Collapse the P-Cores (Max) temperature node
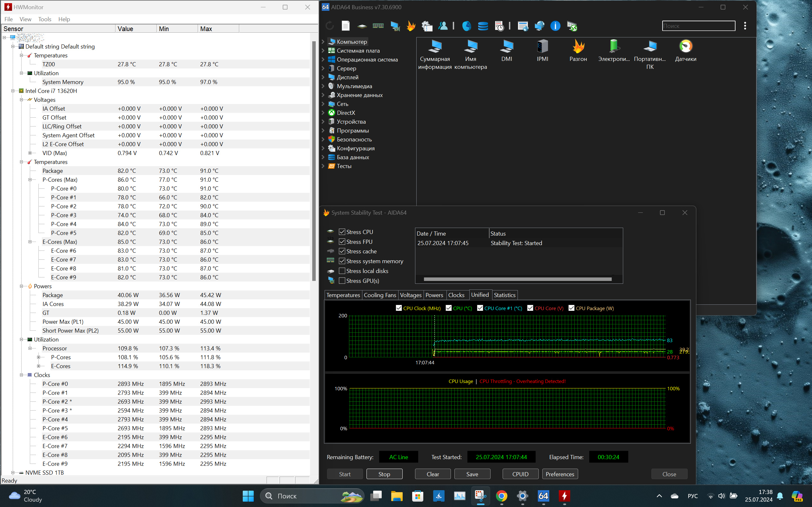Viewport: 812px width, 507px height. 30,180
